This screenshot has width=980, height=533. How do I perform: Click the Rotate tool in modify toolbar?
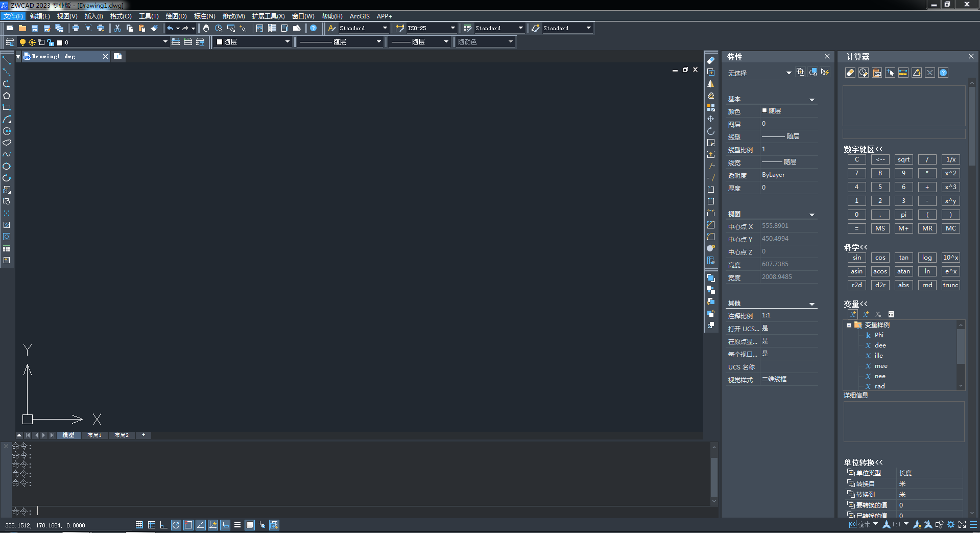(x=710, y=131)
